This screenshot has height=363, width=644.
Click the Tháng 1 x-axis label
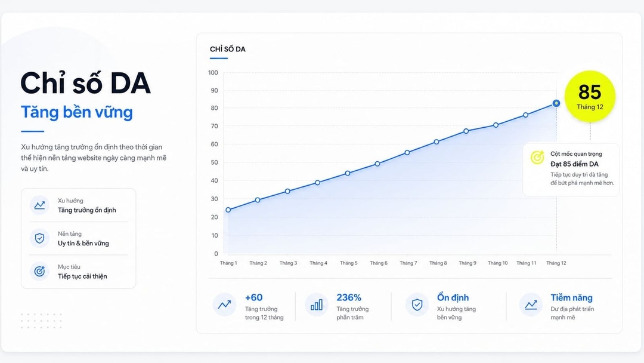(228, 263)
